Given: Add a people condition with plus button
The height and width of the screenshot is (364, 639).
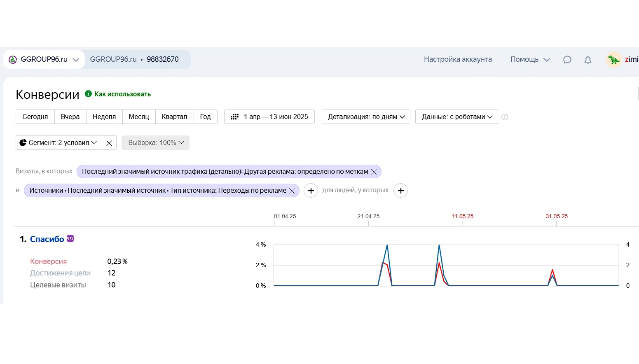Looking at the screenshot, I should coord(400,190).
